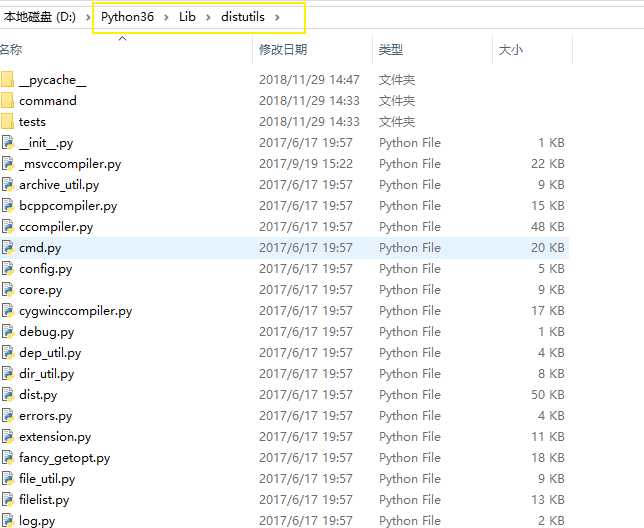Sort by 修改日期 column header
644x528 pixels.
[283, 50]
